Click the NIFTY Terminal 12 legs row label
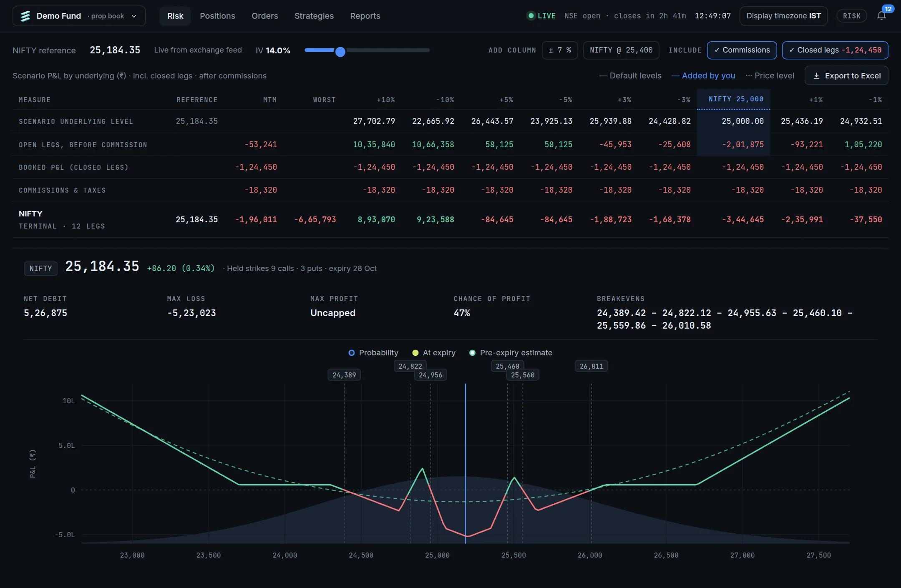Viewport: 901px width, 588px height. (x=62, y=220)
